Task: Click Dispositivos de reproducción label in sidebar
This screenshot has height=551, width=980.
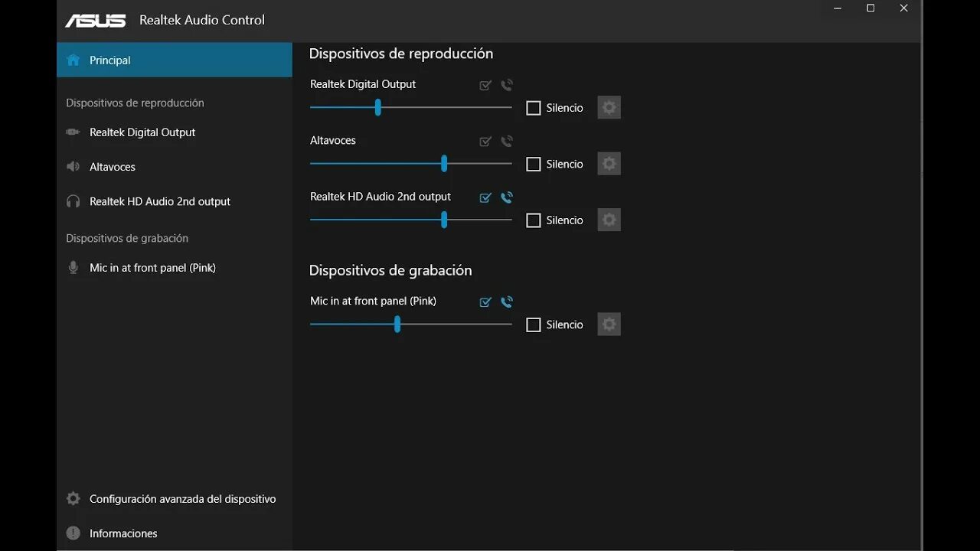Action: [x=135, y=103]
